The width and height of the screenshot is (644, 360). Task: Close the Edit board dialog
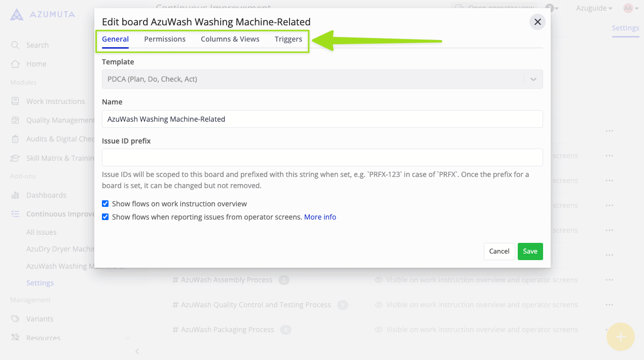click(538, 22)
